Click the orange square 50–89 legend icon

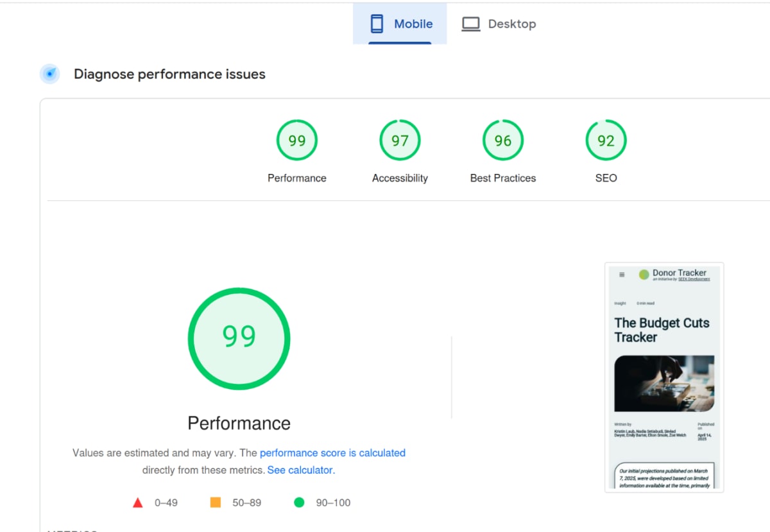[216, 502]
